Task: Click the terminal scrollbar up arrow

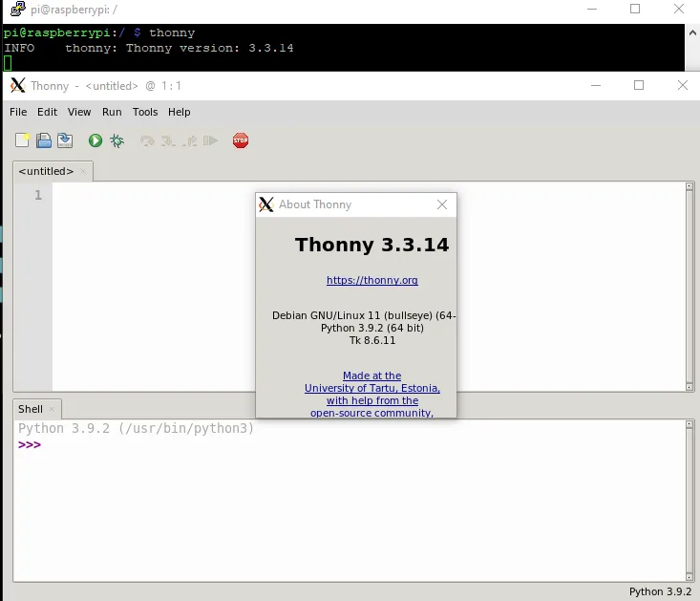Action: tap(692, 32)
